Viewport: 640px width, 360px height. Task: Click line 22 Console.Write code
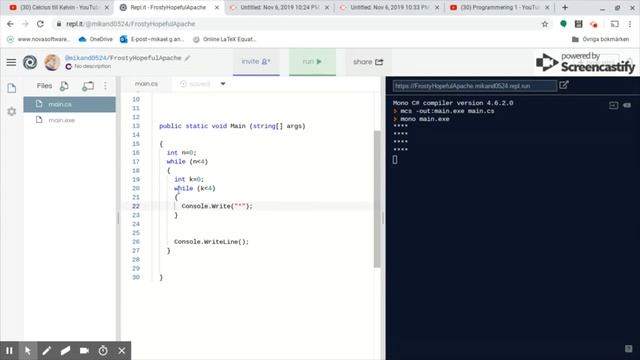217,206
